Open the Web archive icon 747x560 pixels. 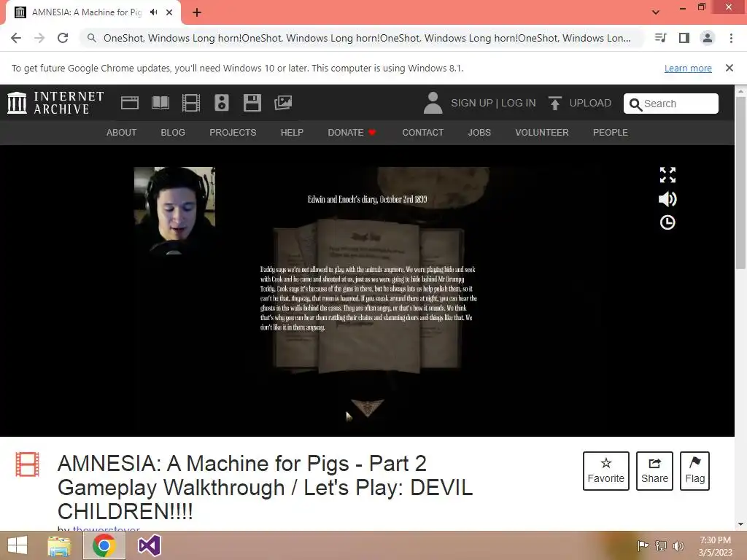coord(130,103)
